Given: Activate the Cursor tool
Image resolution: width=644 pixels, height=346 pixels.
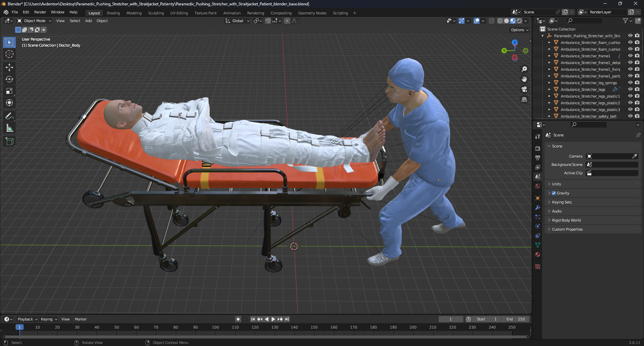Looking at the screenshot, I should tap(9, 54).
